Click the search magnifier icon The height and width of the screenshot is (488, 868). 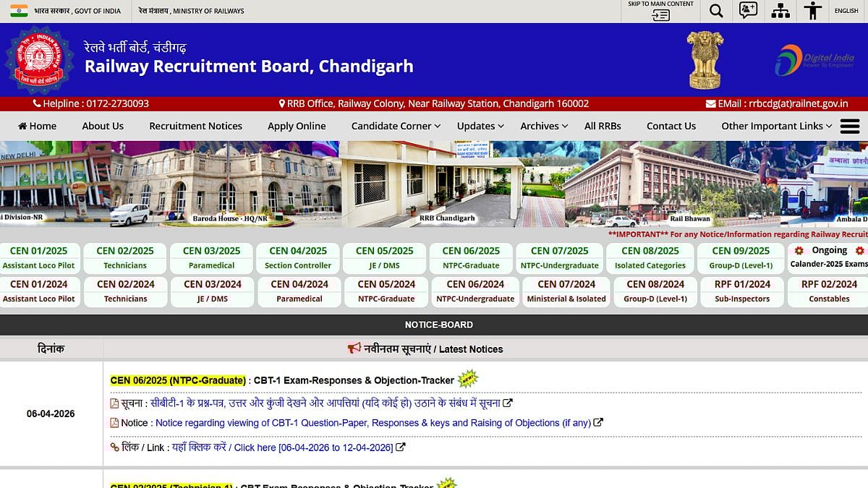coord(716,11)
